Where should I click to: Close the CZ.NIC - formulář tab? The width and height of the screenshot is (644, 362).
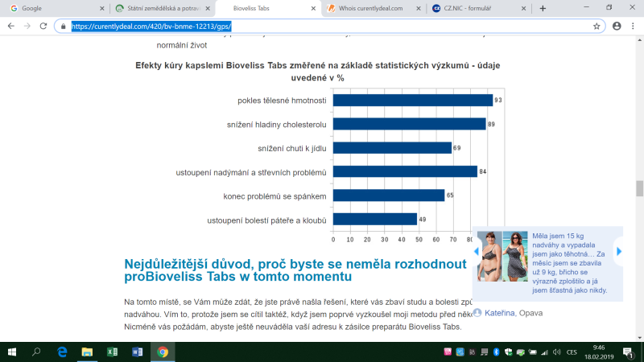tap(523, 8)
